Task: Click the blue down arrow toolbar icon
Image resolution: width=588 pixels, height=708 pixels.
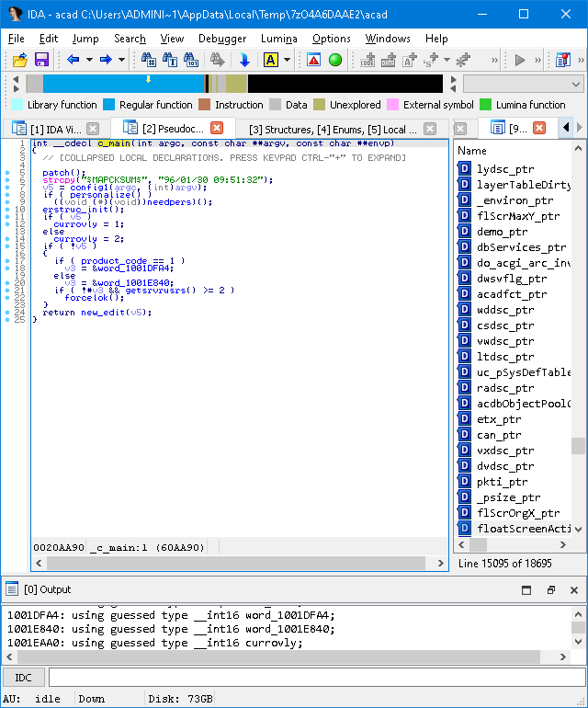Action: pos(244,60)
